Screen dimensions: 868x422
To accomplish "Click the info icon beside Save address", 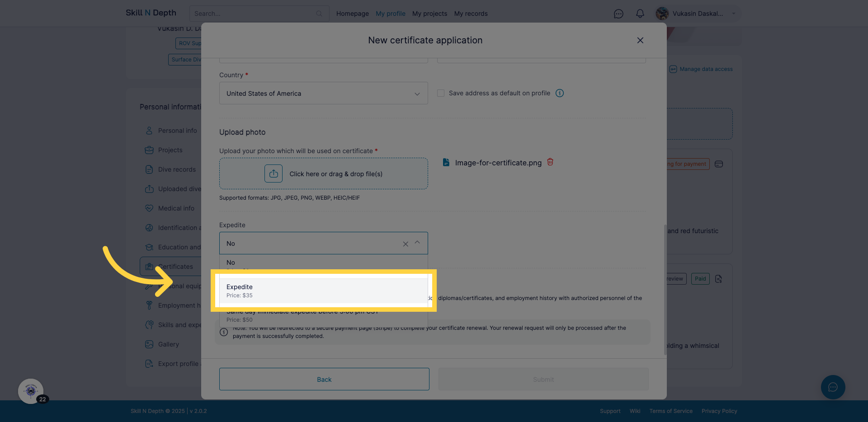I will tap(560, 93).
